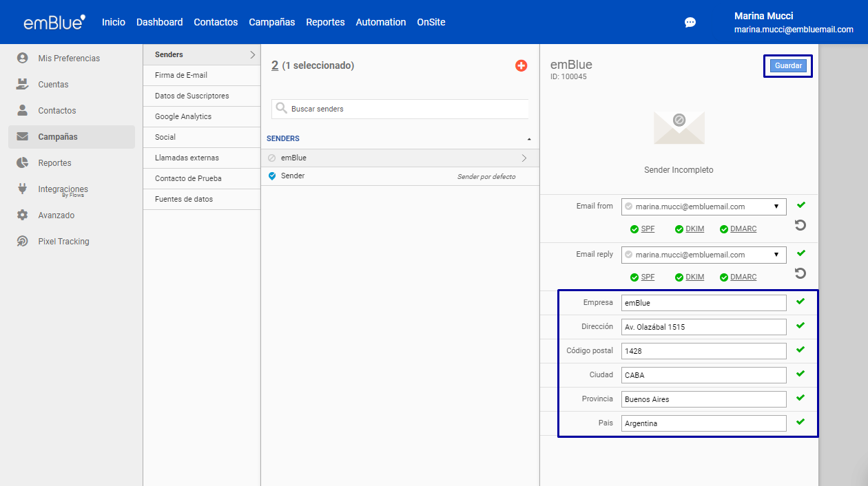Open Pixel Tracking in the sidebar
The image size is (868, 486).
click(x=63, y=242)
